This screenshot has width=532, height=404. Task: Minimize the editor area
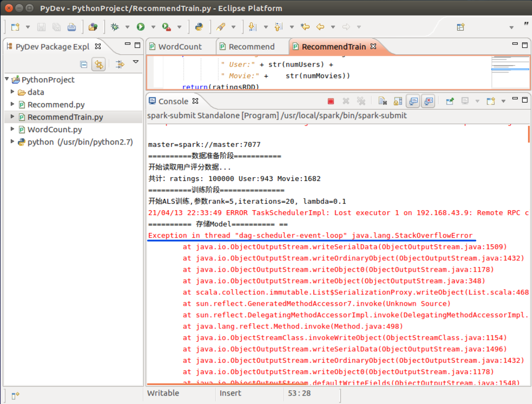point(515,44)
